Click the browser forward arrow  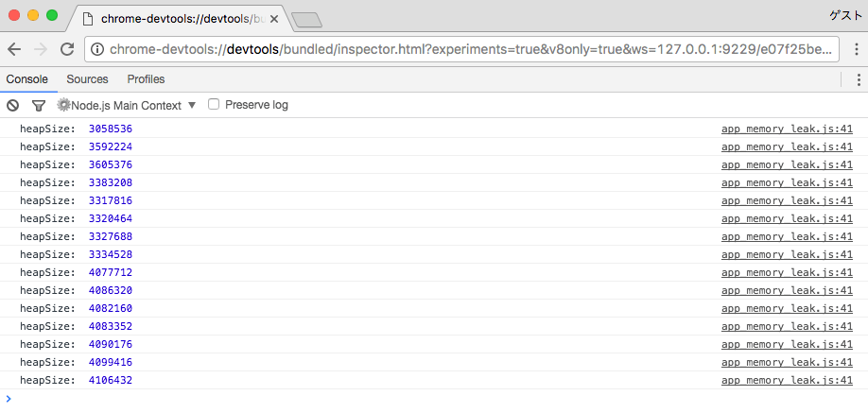tap(41, 49)
